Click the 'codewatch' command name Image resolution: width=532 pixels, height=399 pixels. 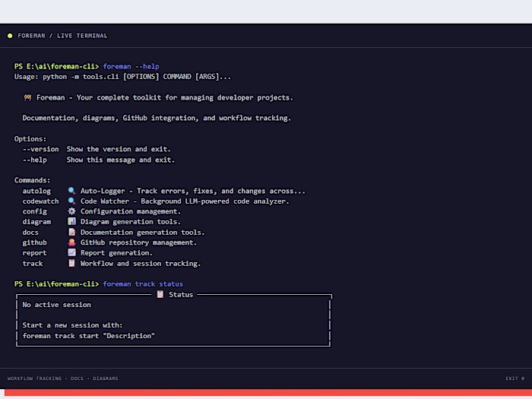(x=41, y=201)
